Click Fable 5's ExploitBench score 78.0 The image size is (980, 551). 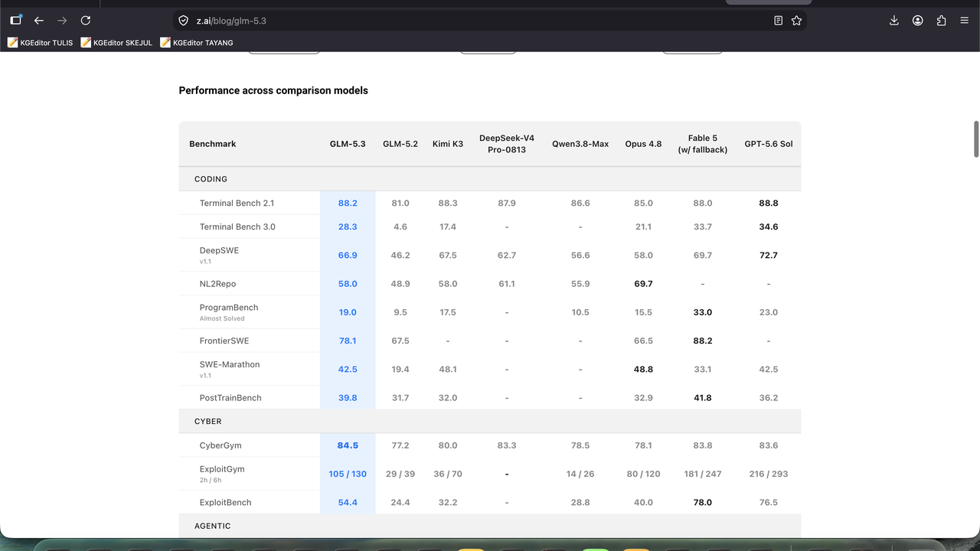tap(703, 503)
